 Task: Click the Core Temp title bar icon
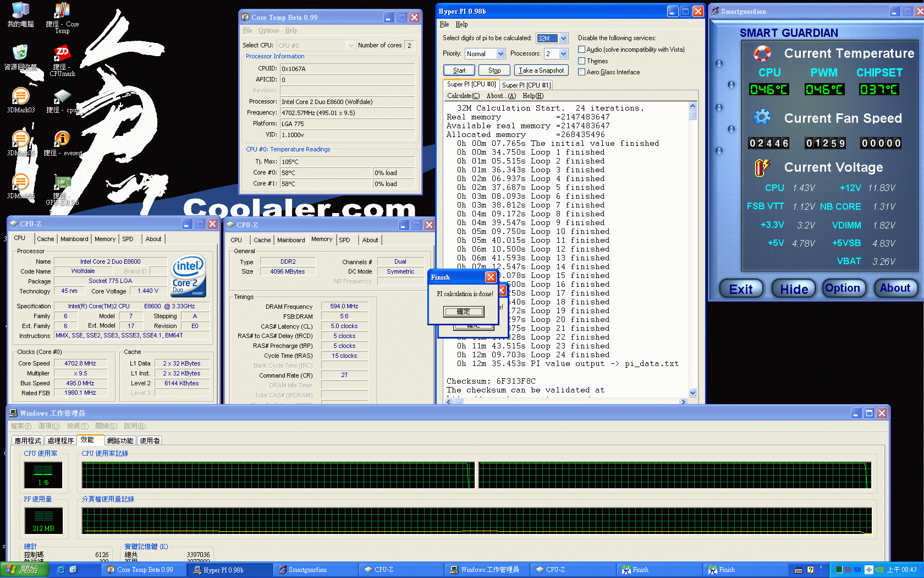245,17
